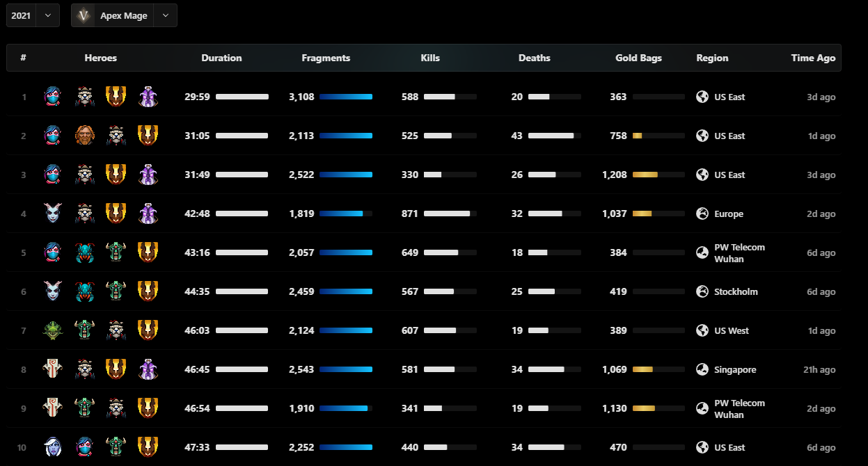Screen dimensions: 868x466
Task: Click the pale horned hero in row 6
Action: pyautogui.click(x=52, y=291)
